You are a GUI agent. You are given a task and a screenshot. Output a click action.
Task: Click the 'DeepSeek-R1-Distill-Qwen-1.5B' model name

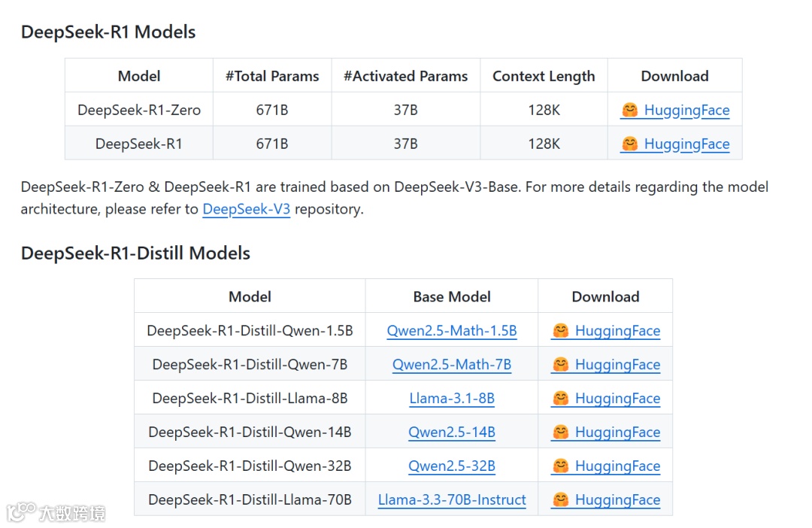(x=250, y=331)
